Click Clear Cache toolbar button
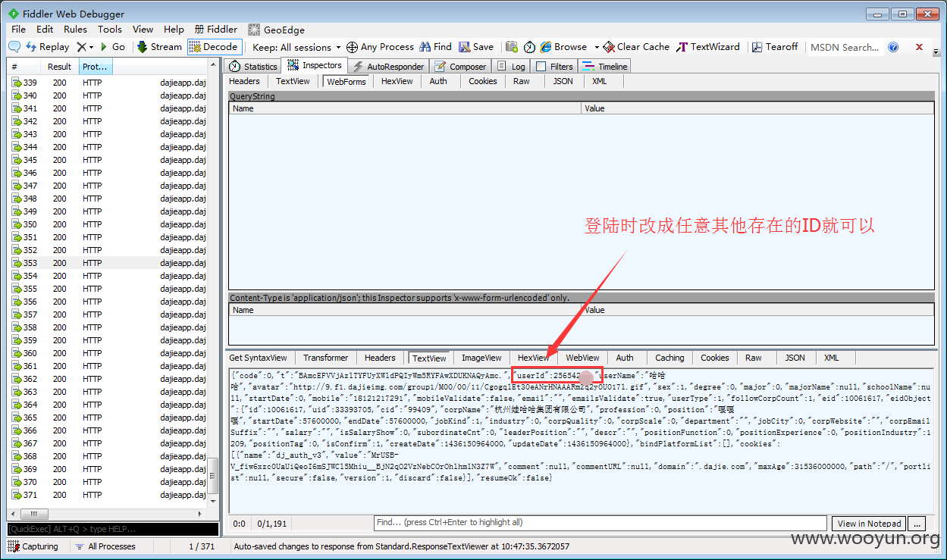The image size is (947, 560). [x=637, y=47]
